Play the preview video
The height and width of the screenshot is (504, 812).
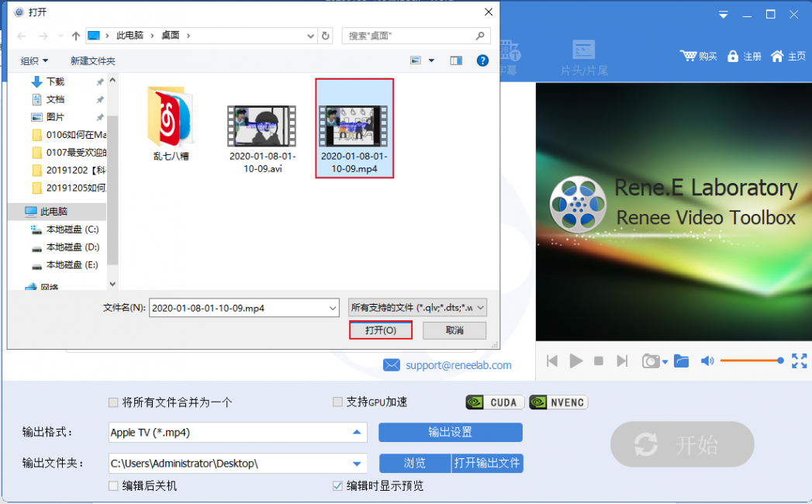click(x=576, y=361)
